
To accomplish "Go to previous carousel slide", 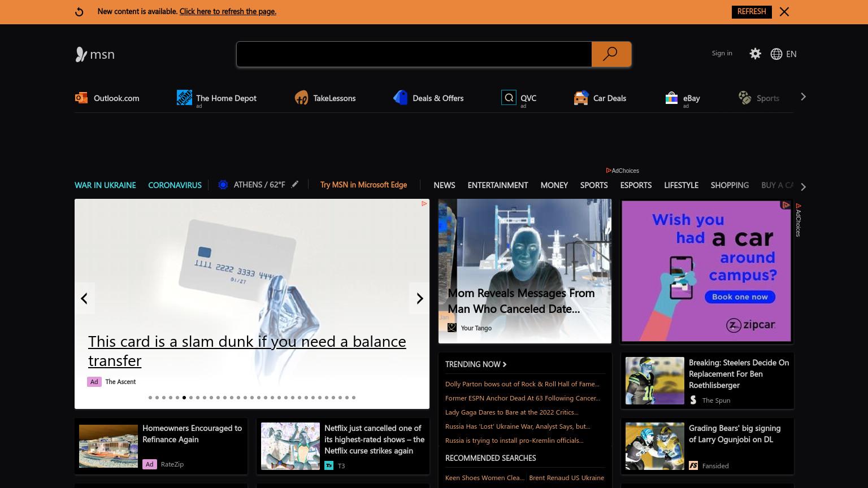I will point(84,298).
